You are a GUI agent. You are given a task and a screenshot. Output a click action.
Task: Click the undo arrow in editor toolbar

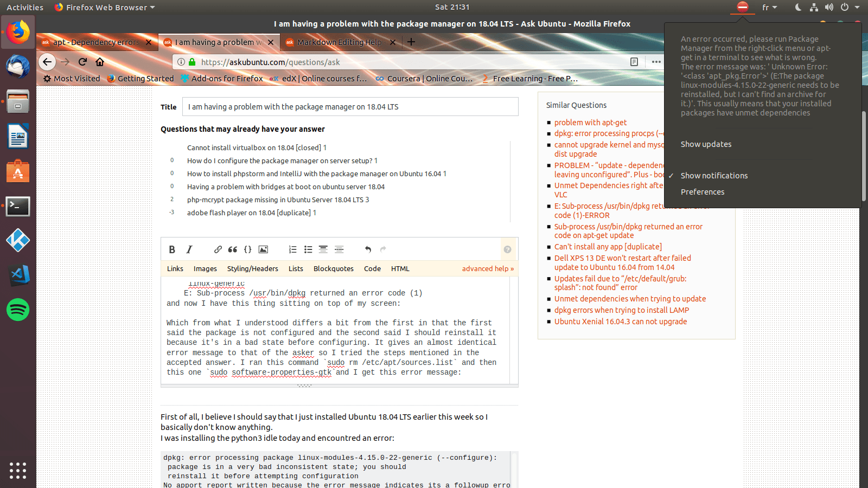(x=368, y=249)
